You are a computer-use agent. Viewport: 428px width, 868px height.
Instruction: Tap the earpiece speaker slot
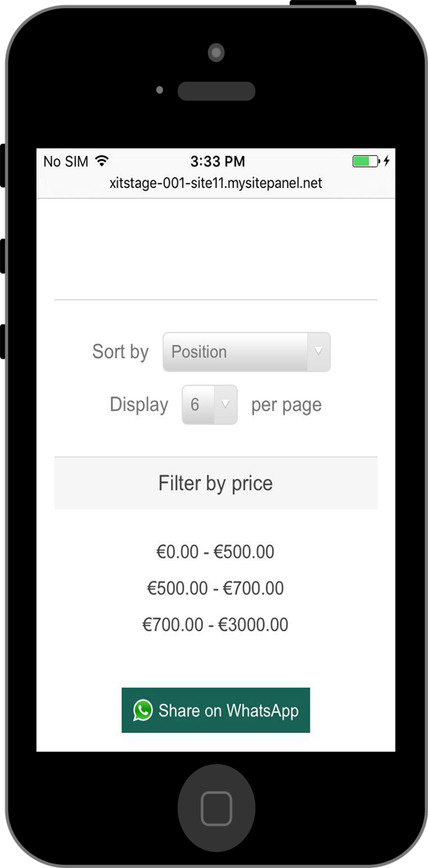click(216, 91)
